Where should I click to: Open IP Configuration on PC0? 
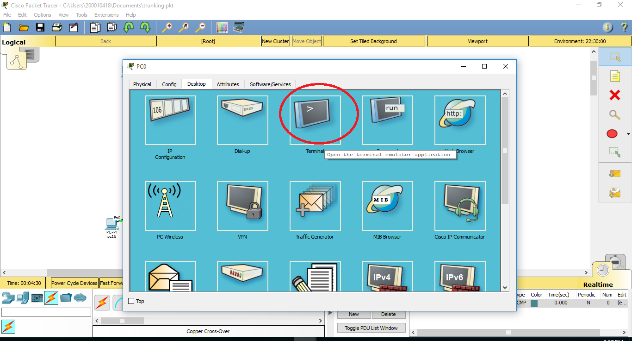(170, 119)
